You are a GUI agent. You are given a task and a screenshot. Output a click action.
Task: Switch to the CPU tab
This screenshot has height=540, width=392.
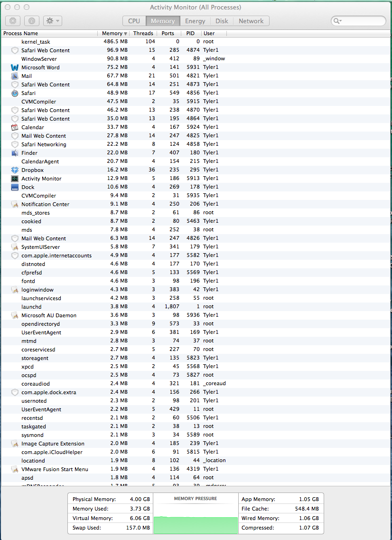(134, 21)
